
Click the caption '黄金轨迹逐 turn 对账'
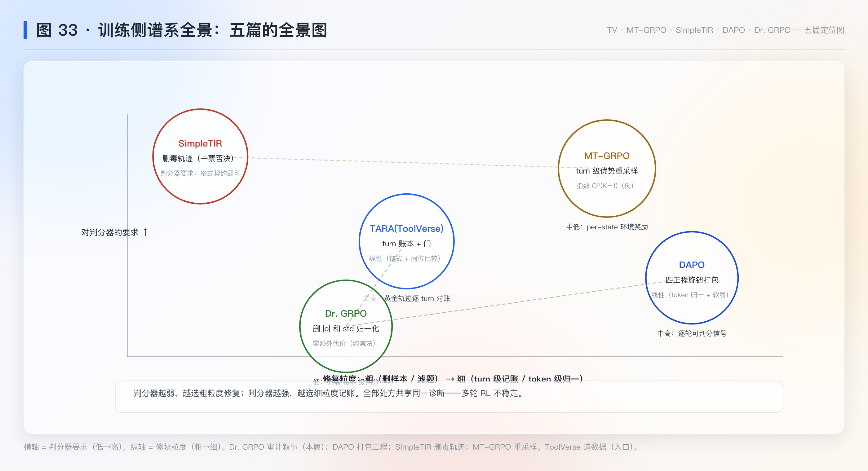point(417,298)
